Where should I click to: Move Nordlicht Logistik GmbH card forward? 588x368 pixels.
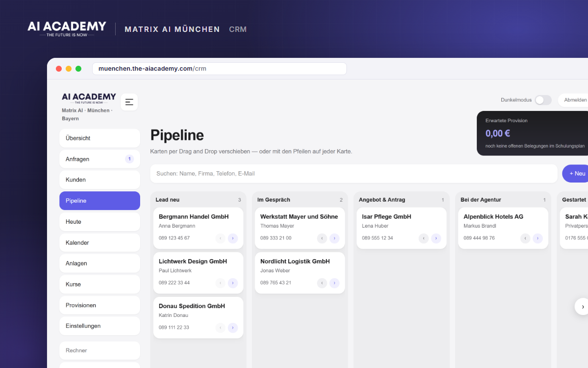pos(334,283)
